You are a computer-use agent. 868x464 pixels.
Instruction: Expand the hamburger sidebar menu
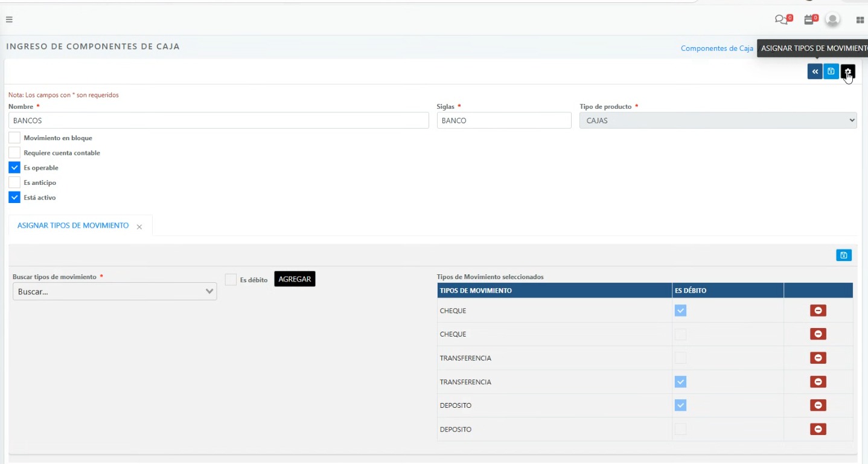[9, 19]
